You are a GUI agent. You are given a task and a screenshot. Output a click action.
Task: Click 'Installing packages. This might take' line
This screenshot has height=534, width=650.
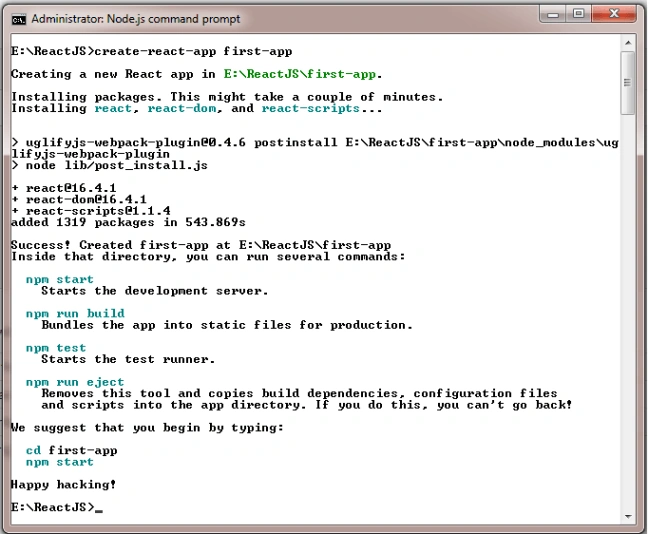[227, 97]
